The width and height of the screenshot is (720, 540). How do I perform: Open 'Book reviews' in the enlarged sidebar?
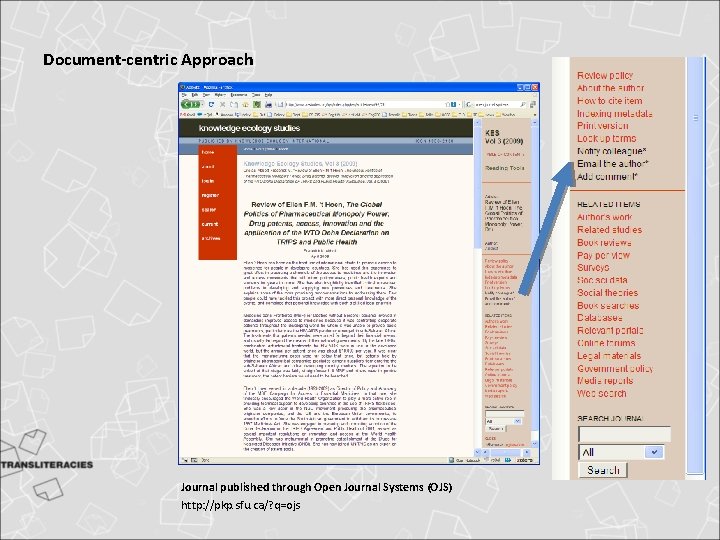604,242
